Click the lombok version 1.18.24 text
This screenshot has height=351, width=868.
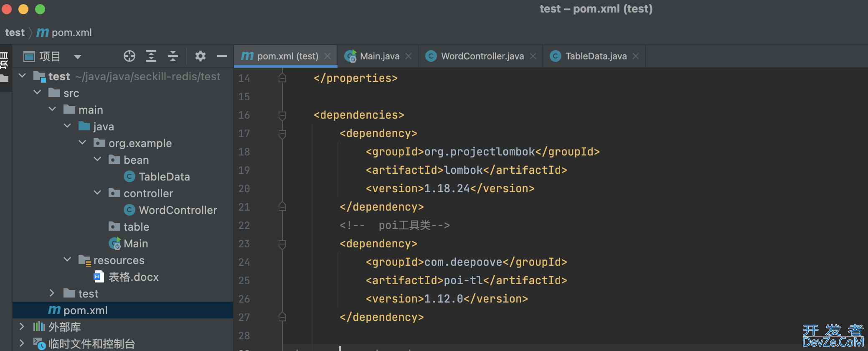coord(447,188)
